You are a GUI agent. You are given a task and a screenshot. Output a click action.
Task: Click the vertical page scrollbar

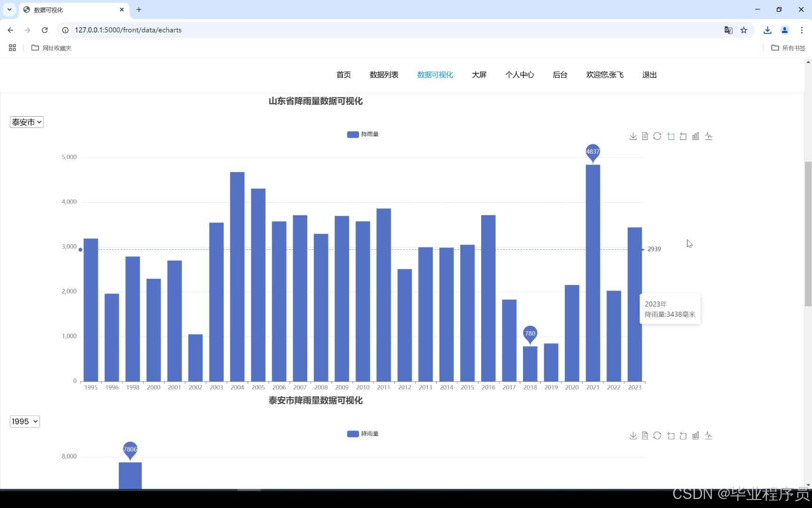coord(808,234)
